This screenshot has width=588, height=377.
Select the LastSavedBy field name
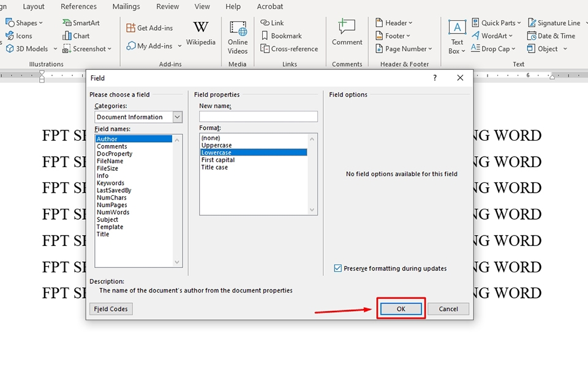click(134, 190)
